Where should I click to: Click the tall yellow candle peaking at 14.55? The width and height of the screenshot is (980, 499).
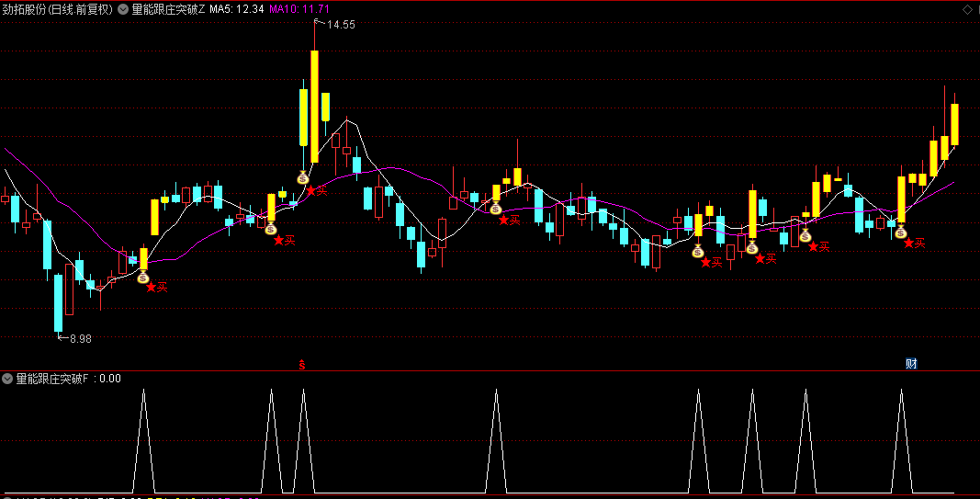click(314, 107)
